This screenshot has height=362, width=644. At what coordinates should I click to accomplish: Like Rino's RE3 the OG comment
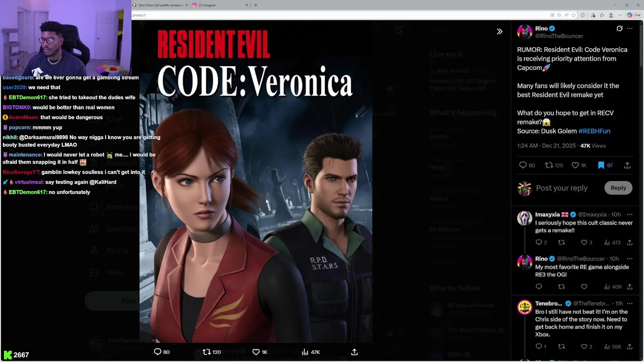584,287
